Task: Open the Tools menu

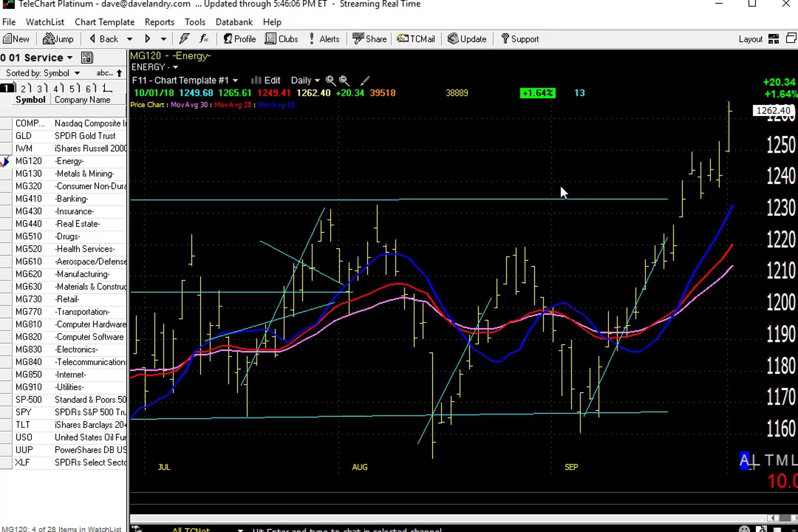Action: (x=195, y=22)
